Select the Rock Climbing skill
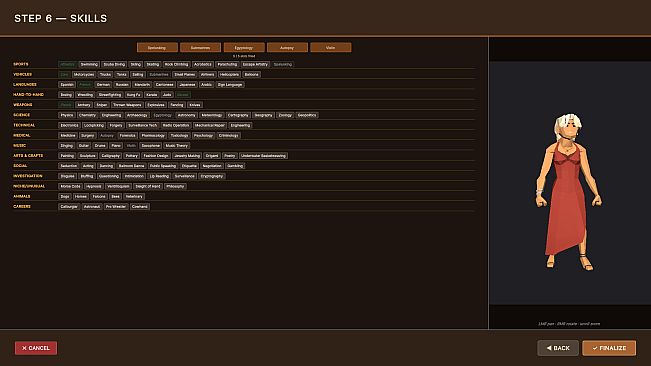Image resolution: width=651 pixels, height=366 pixels. pyautogui.click(x=176, y=64)
